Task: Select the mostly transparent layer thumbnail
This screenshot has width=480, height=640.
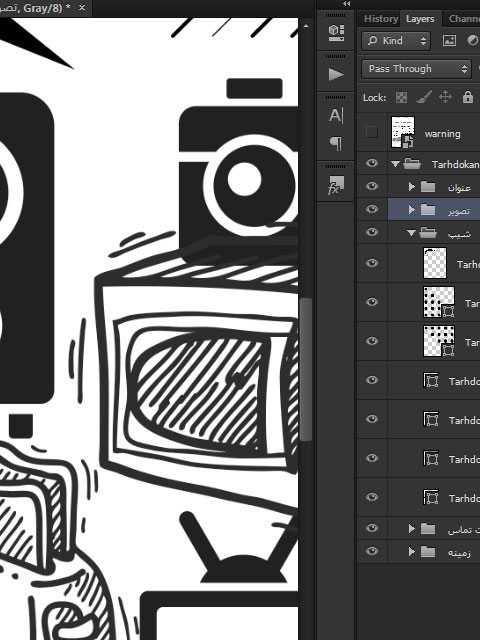Action: click(x=435, y=263)
